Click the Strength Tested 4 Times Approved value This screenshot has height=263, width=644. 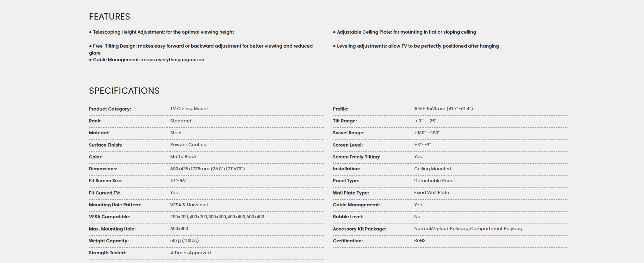click(190, 253)
